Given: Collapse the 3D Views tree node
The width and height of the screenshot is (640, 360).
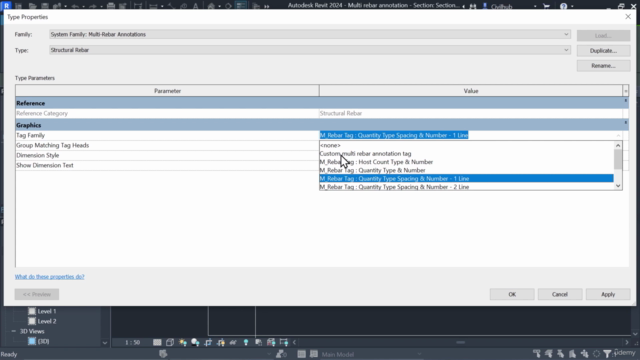Looking at the screenshot, I should (x=14, y=331).
